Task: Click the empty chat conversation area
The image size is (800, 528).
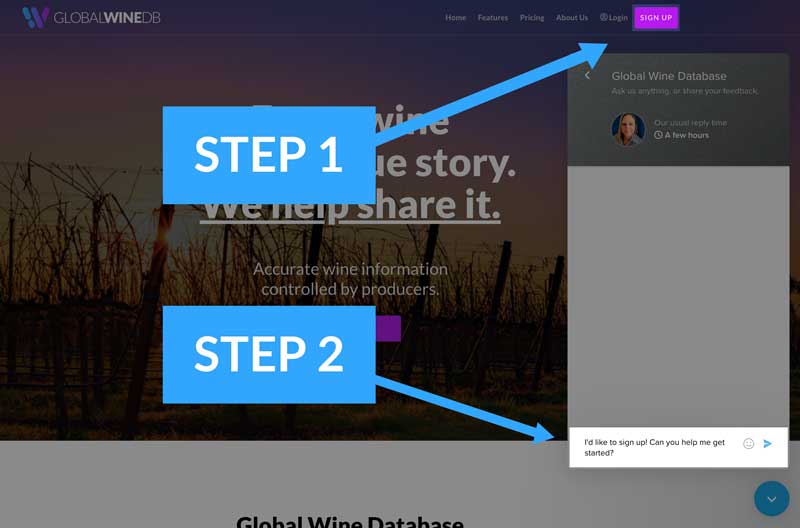Action: tap(678, 297)
